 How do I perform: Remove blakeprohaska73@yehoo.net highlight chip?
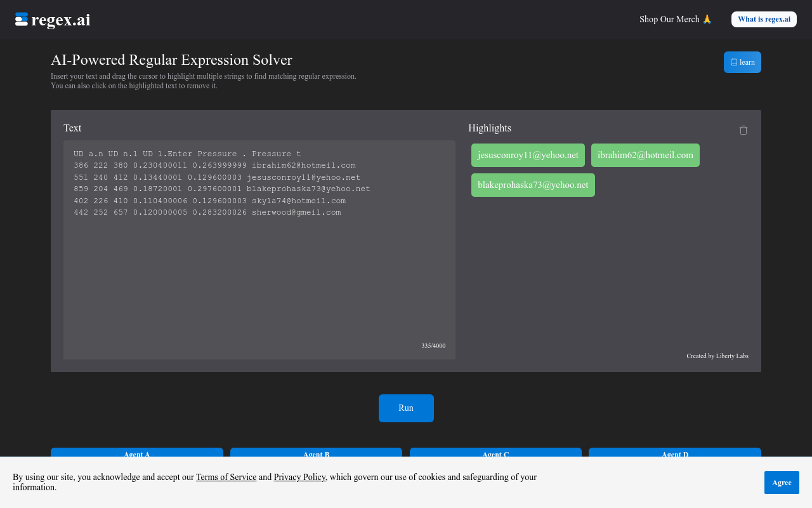point(533,185)
